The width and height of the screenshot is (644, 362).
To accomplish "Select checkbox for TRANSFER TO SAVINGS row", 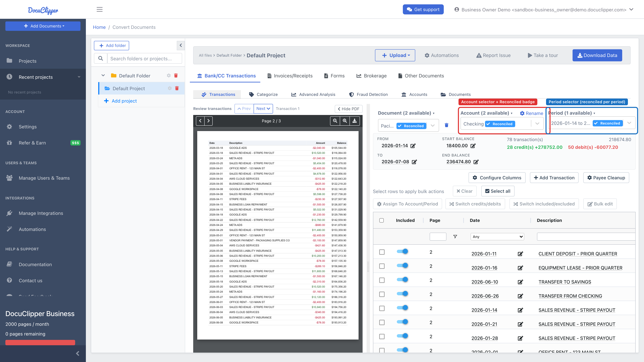I will tap(382, 280).
